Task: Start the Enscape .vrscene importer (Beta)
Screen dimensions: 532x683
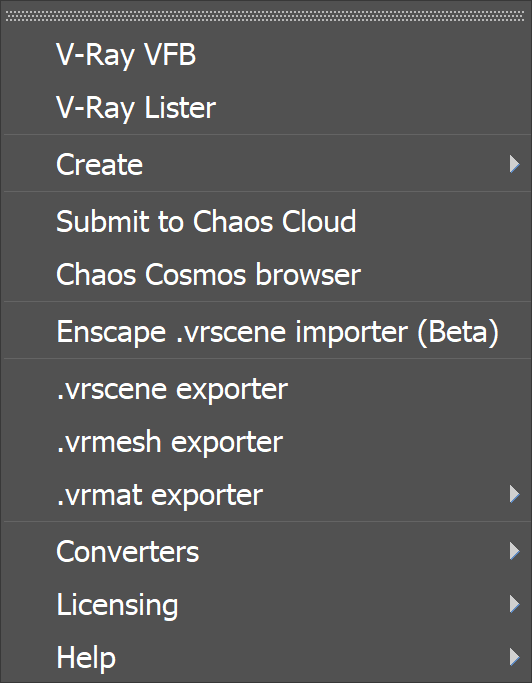Action: coord(266,331)
